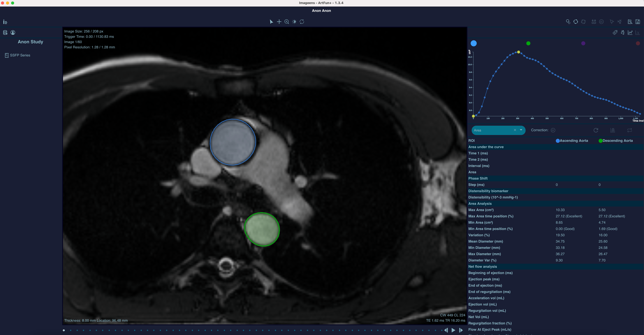Select the arrow pointer tool
The width and height of the screenshot is (644, 335).
coord(271,22)
